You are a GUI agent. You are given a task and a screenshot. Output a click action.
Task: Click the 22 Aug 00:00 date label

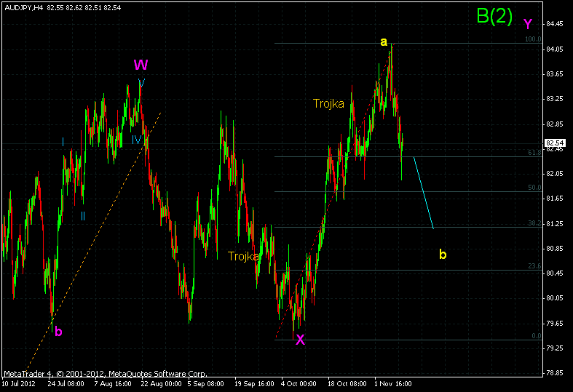click(161, 384)
